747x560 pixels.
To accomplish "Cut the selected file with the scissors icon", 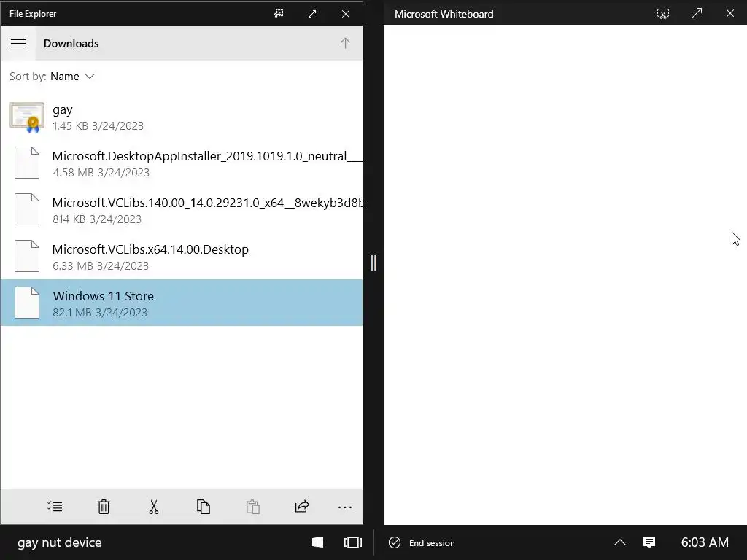I will pos(153,507).
